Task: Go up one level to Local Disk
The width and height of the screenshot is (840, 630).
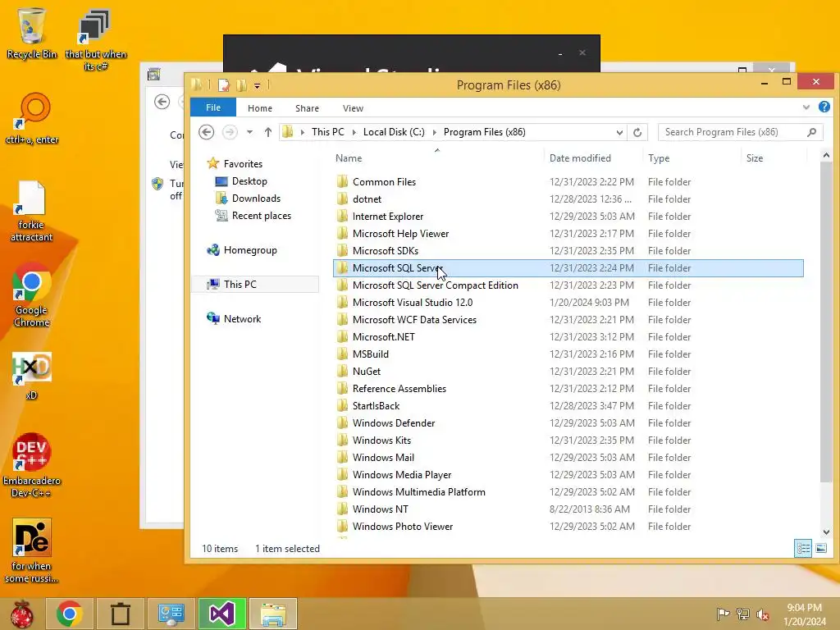Action: (x=268, y=132)
